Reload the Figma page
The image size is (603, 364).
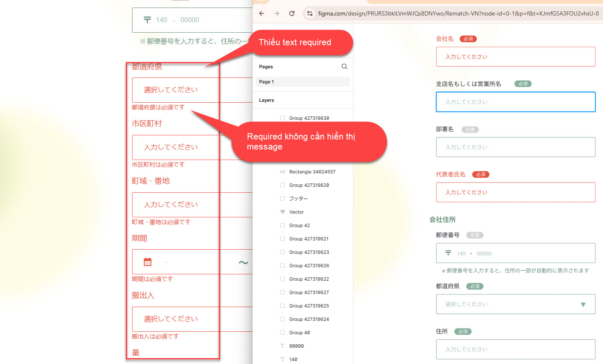[292, 13]
